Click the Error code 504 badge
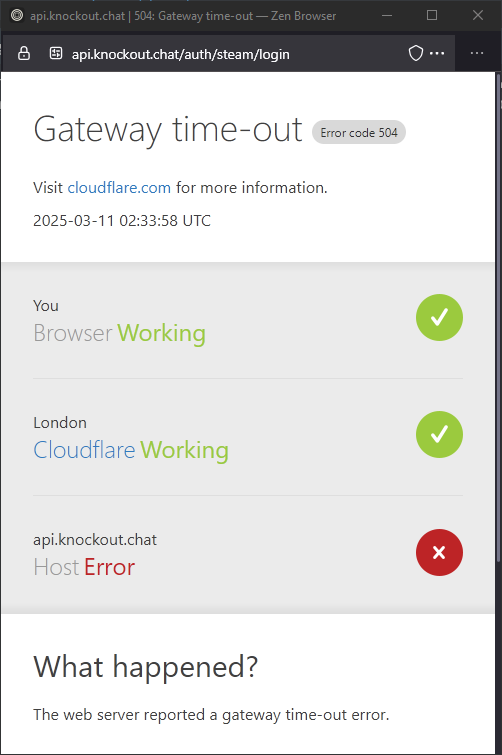The image size is (502, 755). pyautogui.click(x=359, y=132)
